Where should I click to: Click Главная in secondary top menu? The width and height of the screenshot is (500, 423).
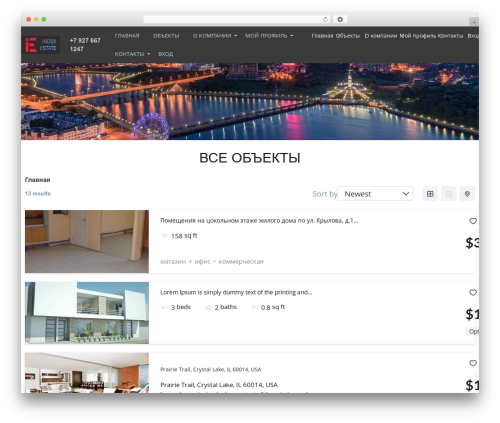pos(322,36)
